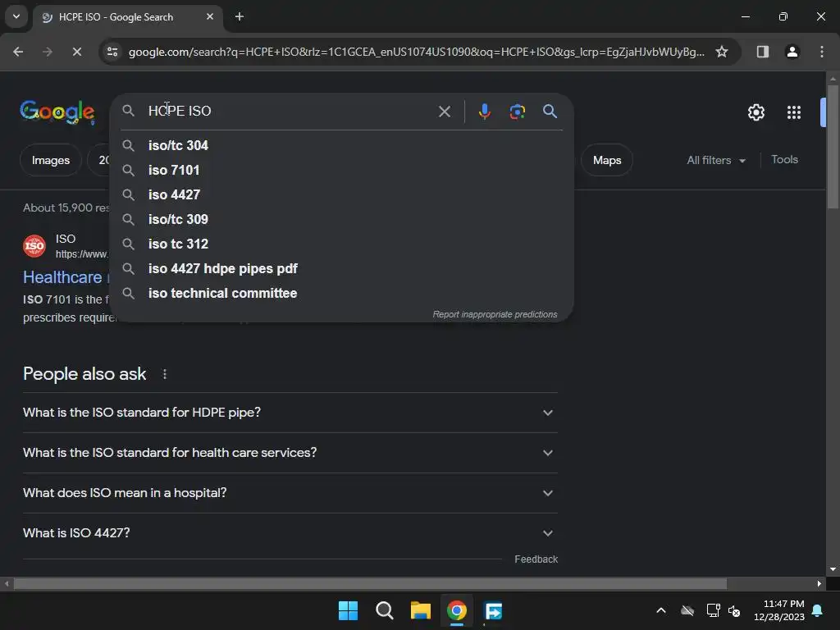
Task: Show hidden system tray icons
Action: 661,610
